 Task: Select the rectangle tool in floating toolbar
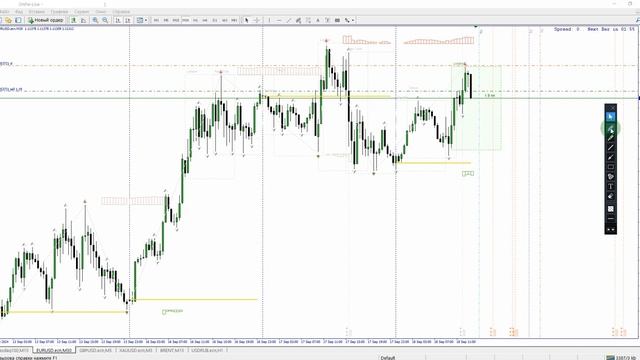(611, 167)
